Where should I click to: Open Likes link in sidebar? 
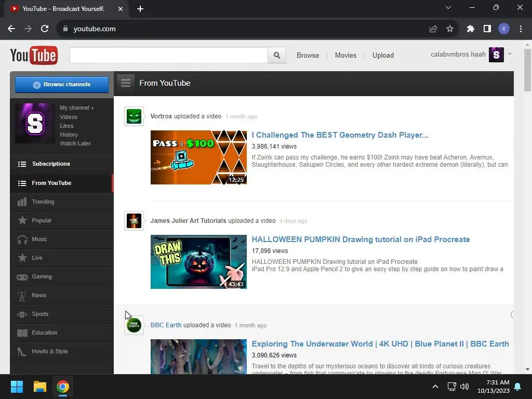(66, 126)
